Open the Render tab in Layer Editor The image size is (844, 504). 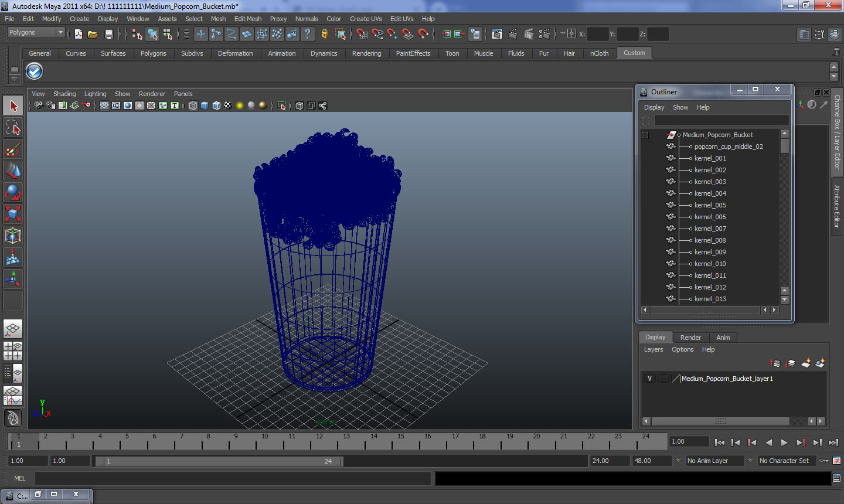690,338
